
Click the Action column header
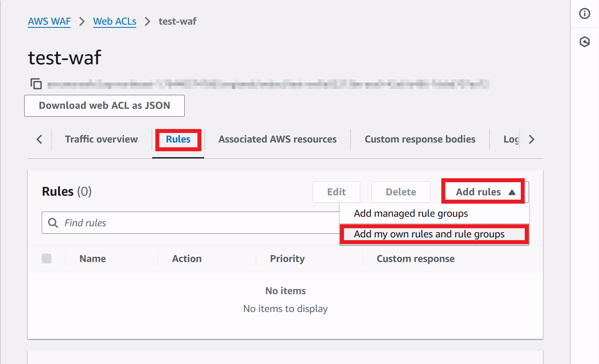(187, 259)
